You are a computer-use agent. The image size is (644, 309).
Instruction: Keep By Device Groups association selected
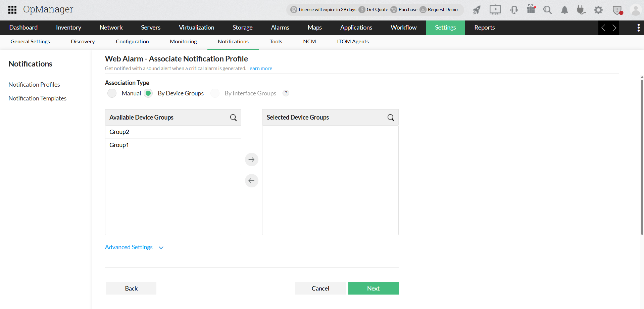[x=148, y=93]
